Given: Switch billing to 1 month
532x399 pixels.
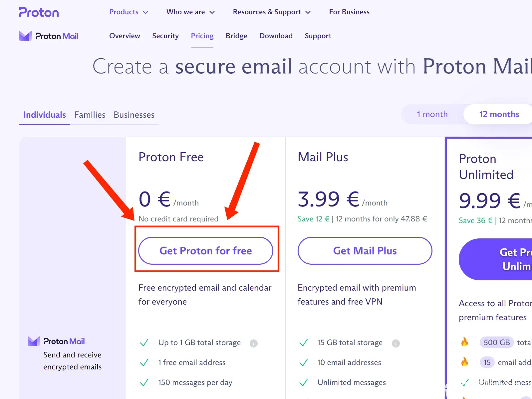Looking at the screenshot, I should pyautogui.click(x=432, y=114).
